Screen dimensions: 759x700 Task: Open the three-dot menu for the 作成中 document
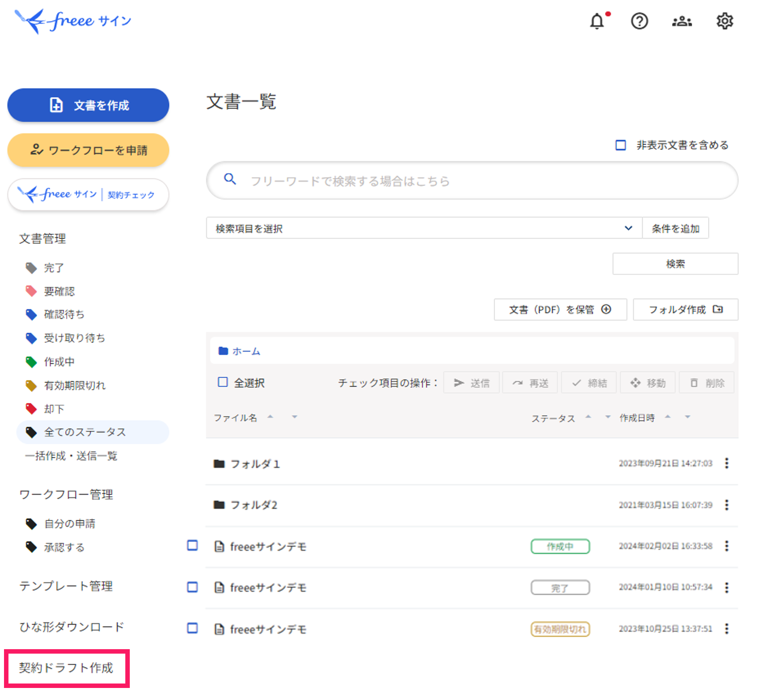(x=727, y=546)
